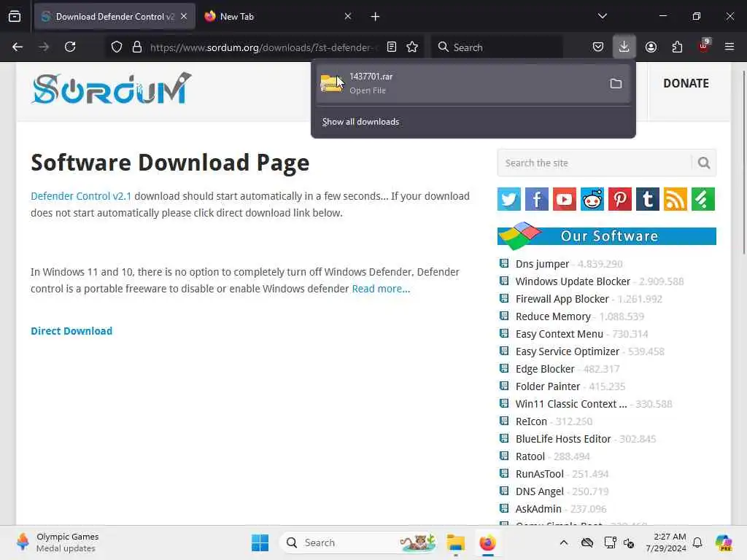Expand the list all tabs chevron
Viewport: 747px width, 560px height.
coord(603,16)
